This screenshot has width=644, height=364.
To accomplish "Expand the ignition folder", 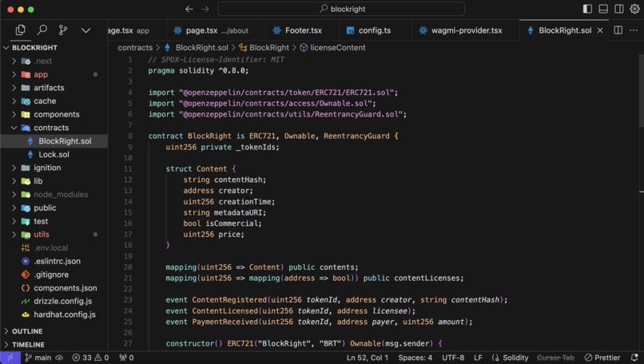I will click(x=54, y=168).
